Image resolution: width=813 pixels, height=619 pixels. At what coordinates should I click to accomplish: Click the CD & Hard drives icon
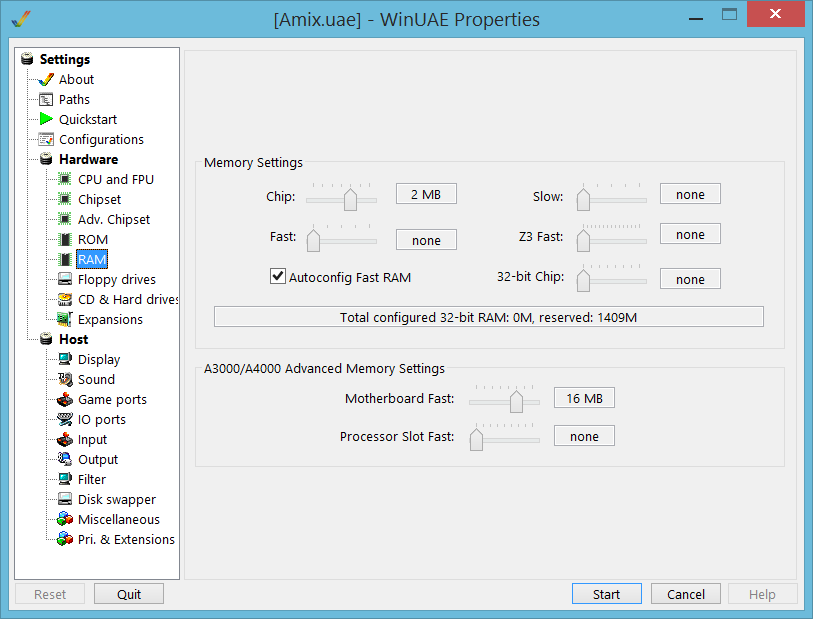coord(65,300)
